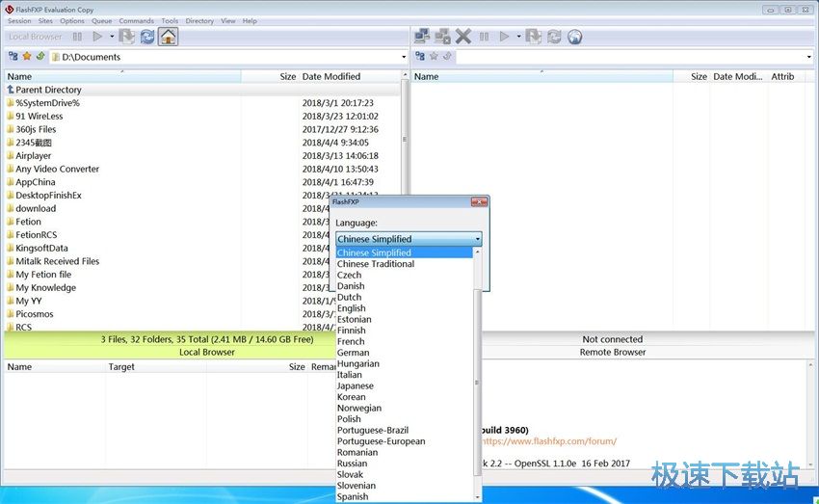
Task: Click the remote Connect computers icon
Action: click(422, 37)
